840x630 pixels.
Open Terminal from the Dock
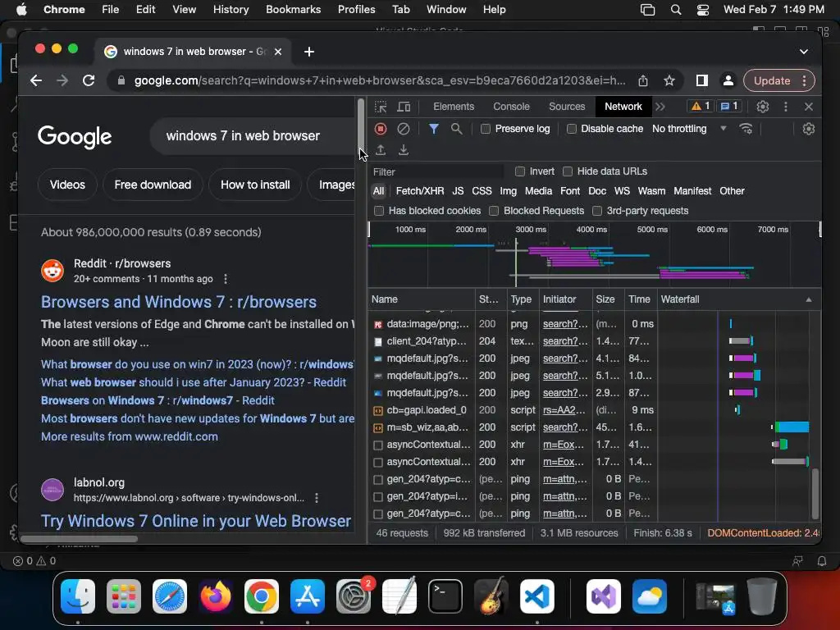click(x=445, y=596)
